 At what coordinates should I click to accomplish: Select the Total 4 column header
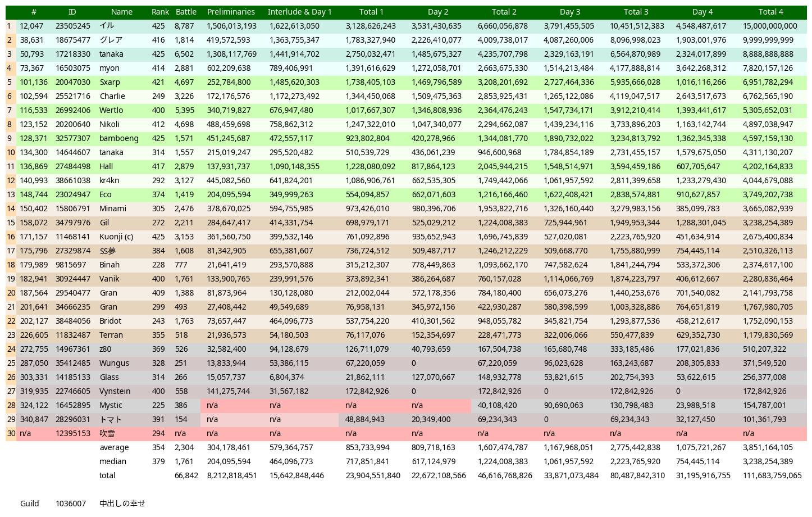(x=770, y=12)
